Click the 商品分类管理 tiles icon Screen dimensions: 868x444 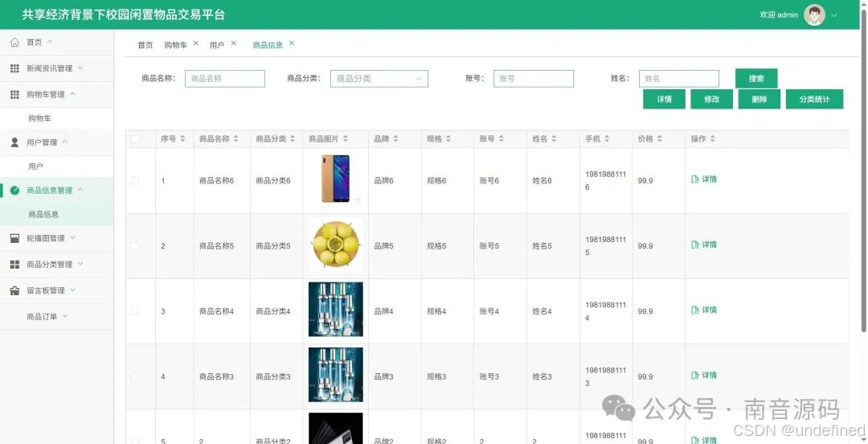pyautogui.click(x=15, y=265)
